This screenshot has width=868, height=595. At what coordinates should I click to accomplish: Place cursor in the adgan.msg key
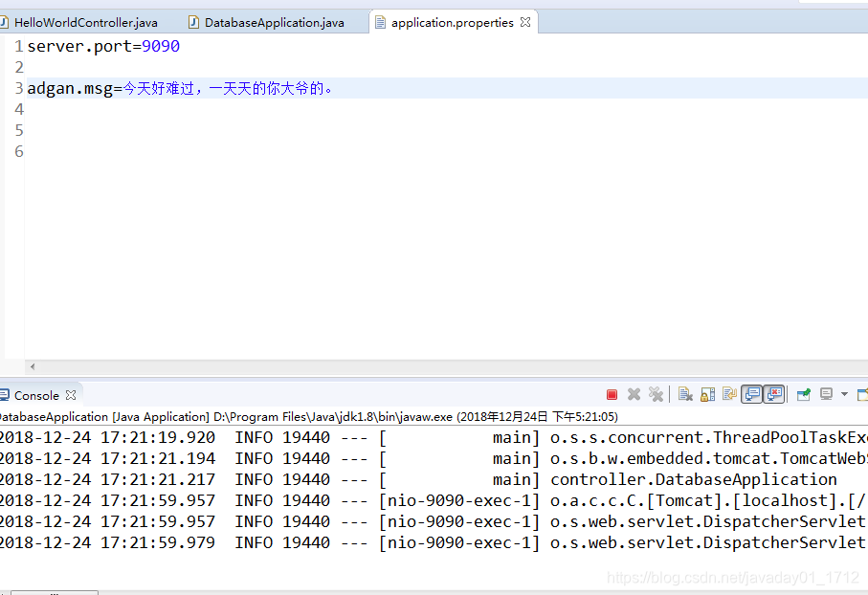(70, 88)
